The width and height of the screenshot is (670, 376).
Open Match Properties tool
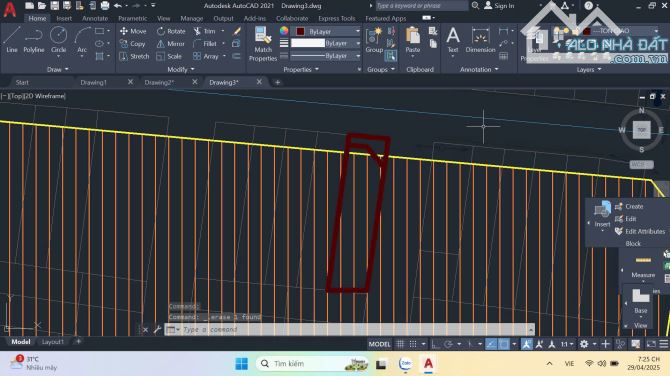pyautogui.click(x=263, y=44)
